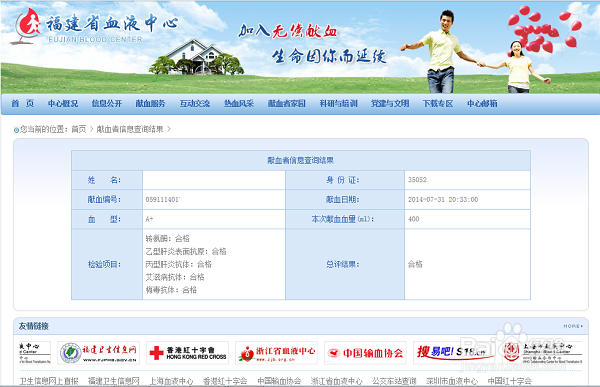
Task: Select 献血服务 from the navigation bar
Action: pos(150,103)
